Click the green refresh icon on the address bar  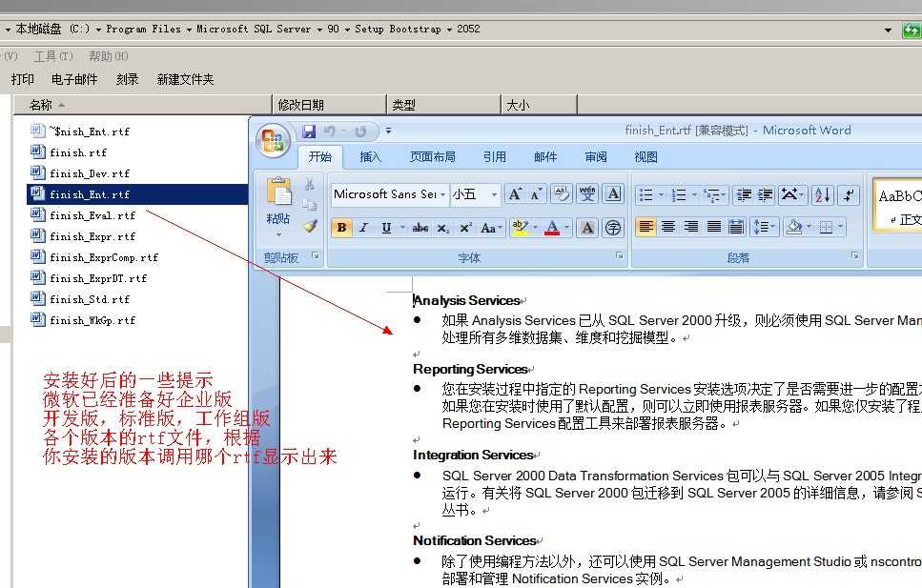coord(912,30)
